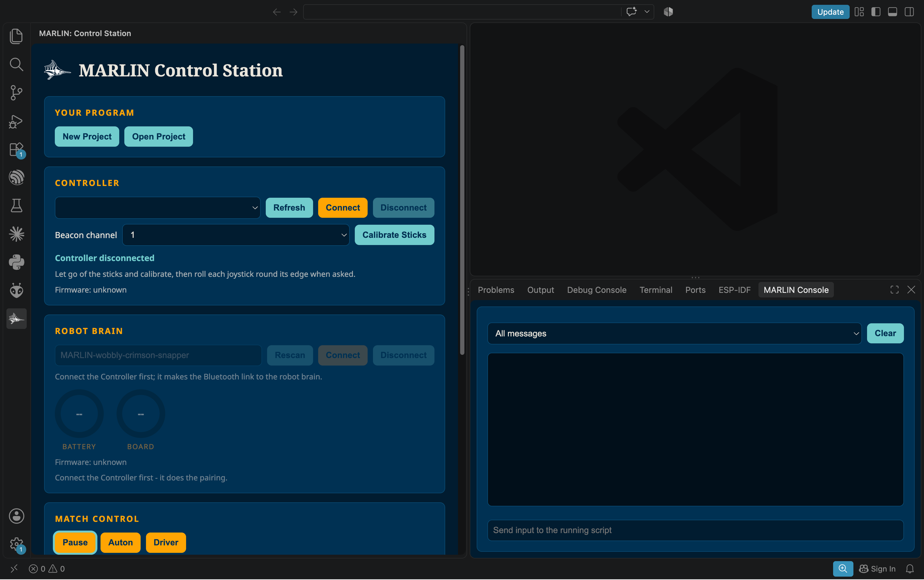924x580 pixels.
Task: Click Calibrate Sticks button
Action: click(x=394, y=235)
